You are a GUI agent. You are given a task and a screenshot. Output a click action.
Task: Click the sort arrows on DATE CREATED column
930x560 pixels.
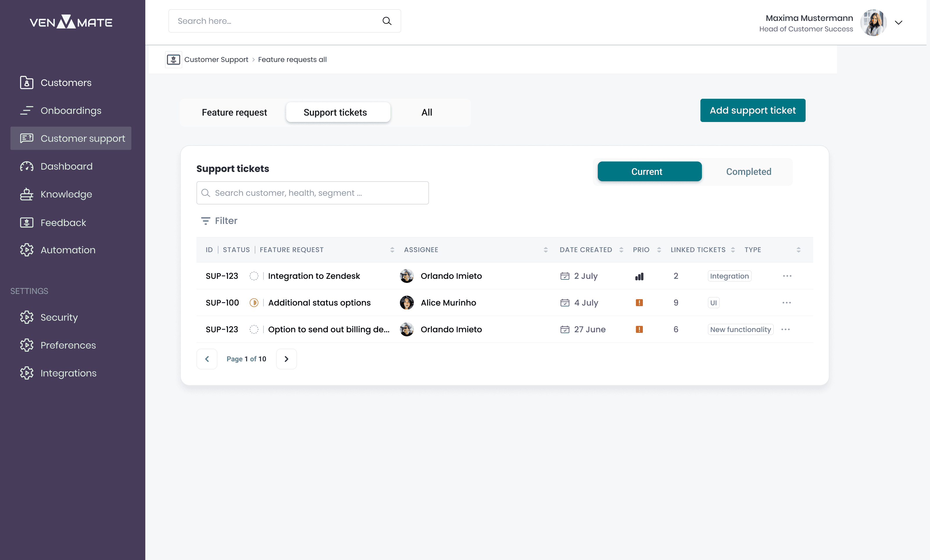[622, 249]
